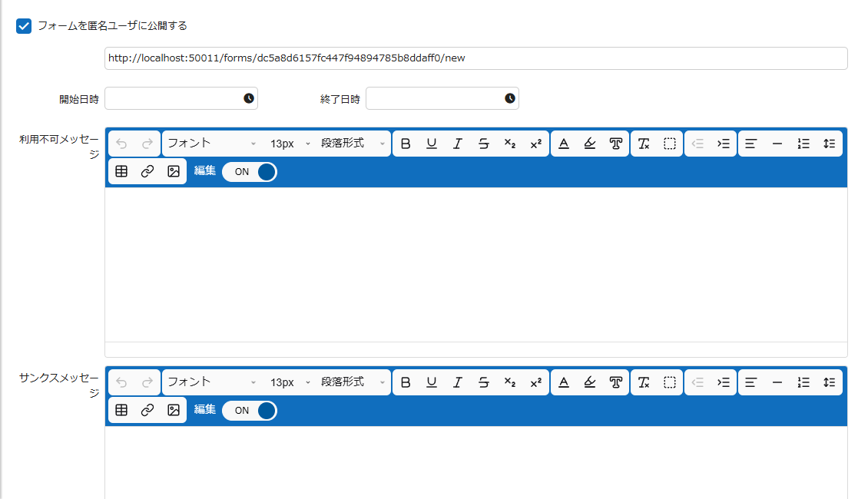
Task: Toggle show blocks in サンクスメッセージ editor
Action: [x=669, y=382]
